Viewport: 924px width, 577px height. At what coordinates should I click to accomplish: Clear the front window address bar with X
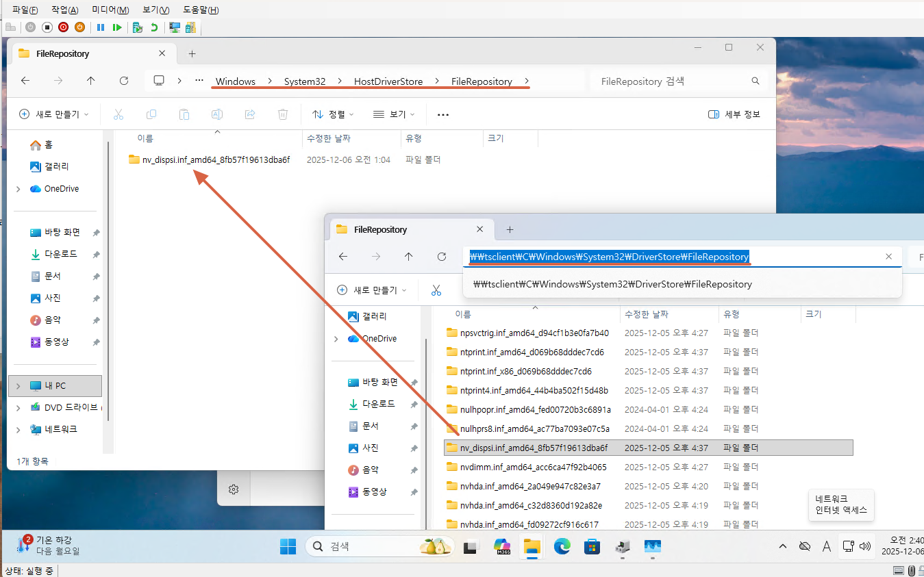[888, 257]
